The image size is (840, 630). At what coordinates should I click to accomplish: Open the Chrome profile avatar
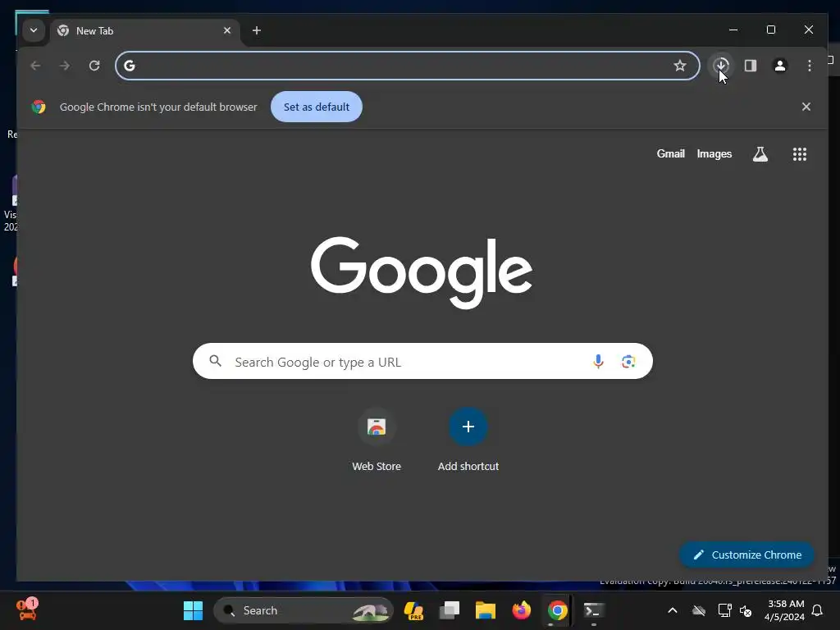[x=779, y=66]
